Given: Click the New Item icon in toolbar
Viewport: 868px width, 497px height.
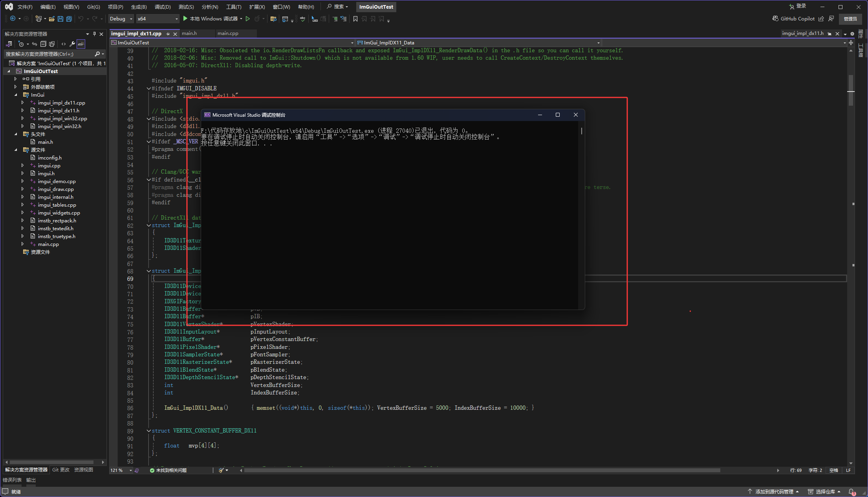Looking at the screenshot, I should coord(38,18).
